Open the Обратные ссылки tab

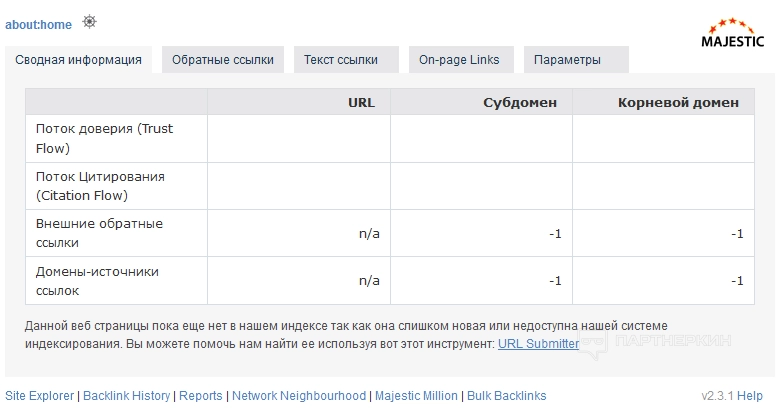[223, 60]
